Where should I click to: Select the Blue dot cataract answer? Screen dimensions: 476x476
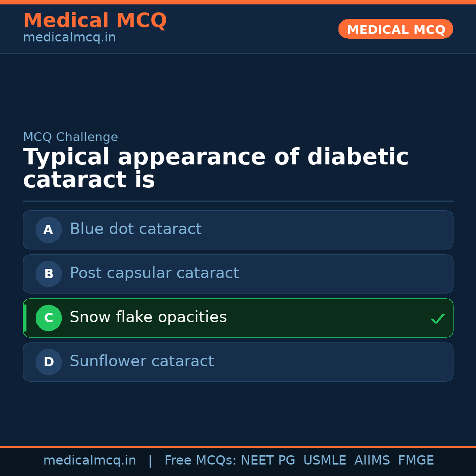pos(136,229)
